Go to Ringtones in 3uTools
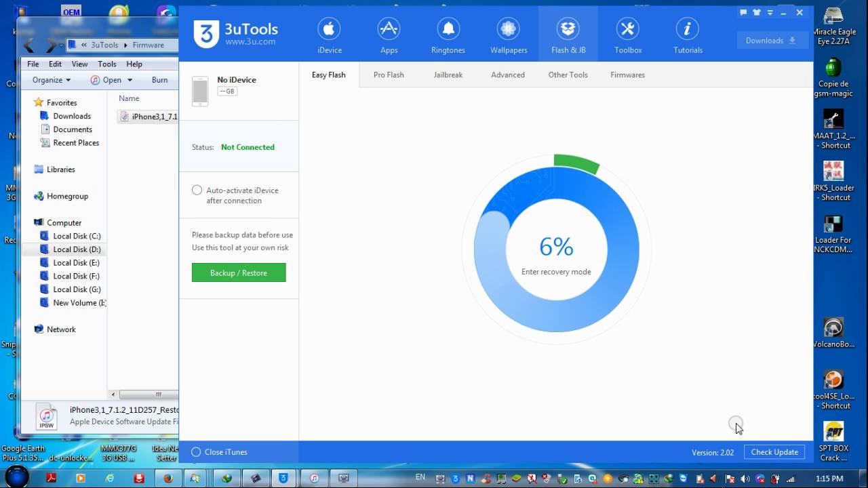 448,35
